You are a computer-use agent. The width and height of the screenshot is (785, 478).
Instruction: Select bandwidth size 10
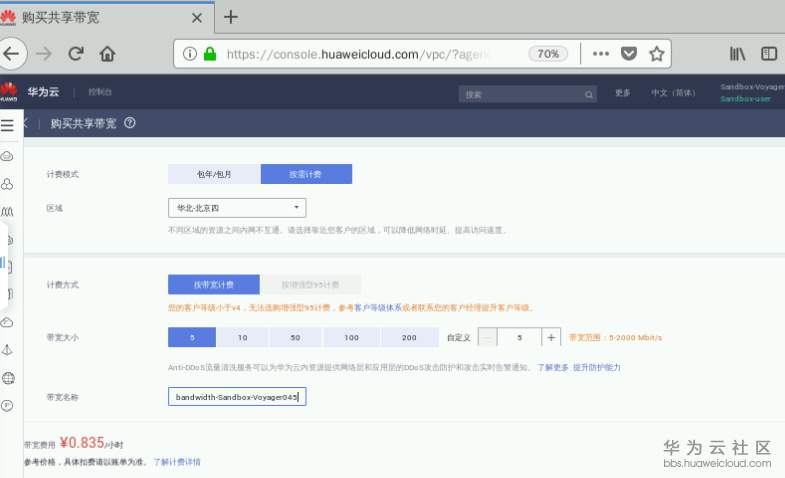click(243, 337)
